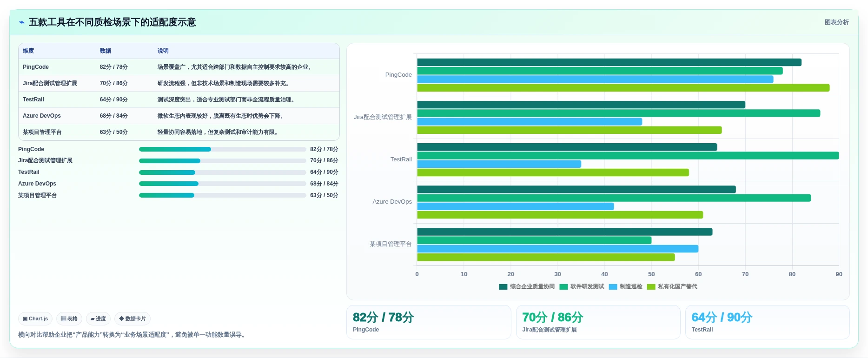This screenshot has height=358, width=868.
Task: Click the card title 五款工具在不同质检场景下的适配度示意
Action: pos(113,22)
